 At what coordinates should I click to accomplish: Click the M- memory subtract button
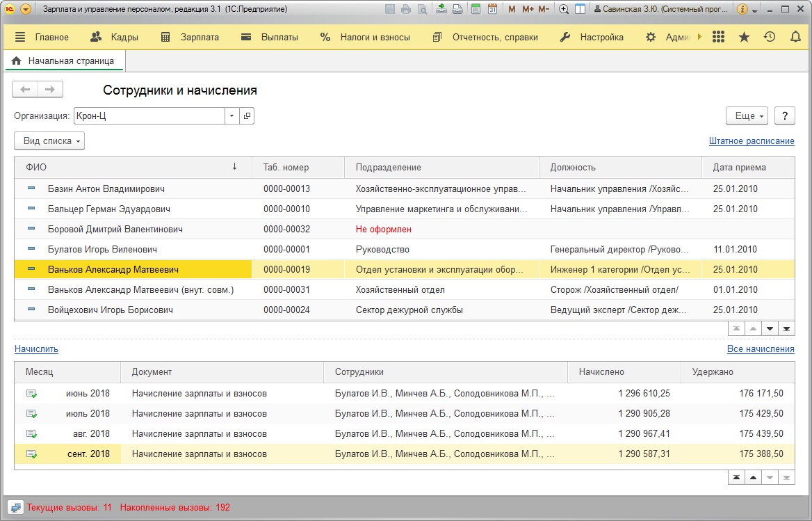click(x=543, y=9)
